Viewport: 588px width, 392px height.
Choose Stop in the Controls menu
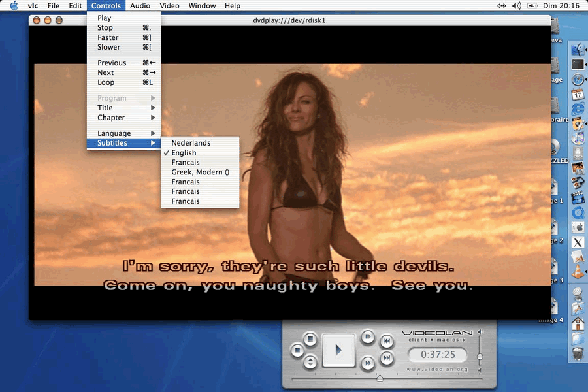123,27
